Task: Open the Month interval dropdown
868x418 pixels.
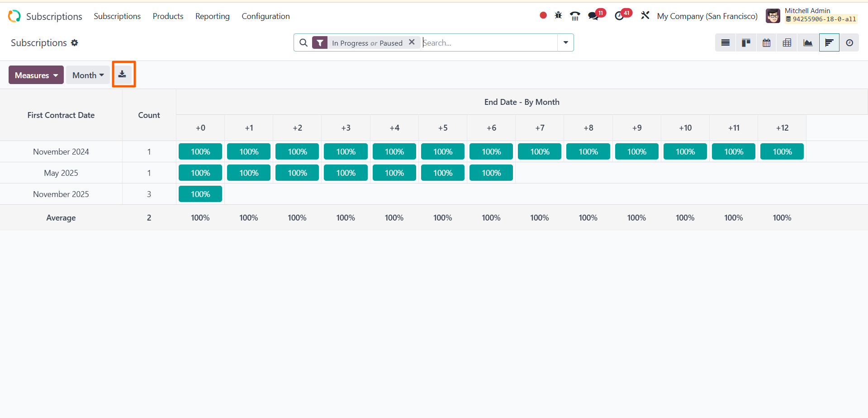Action: (x=88, y=75)
